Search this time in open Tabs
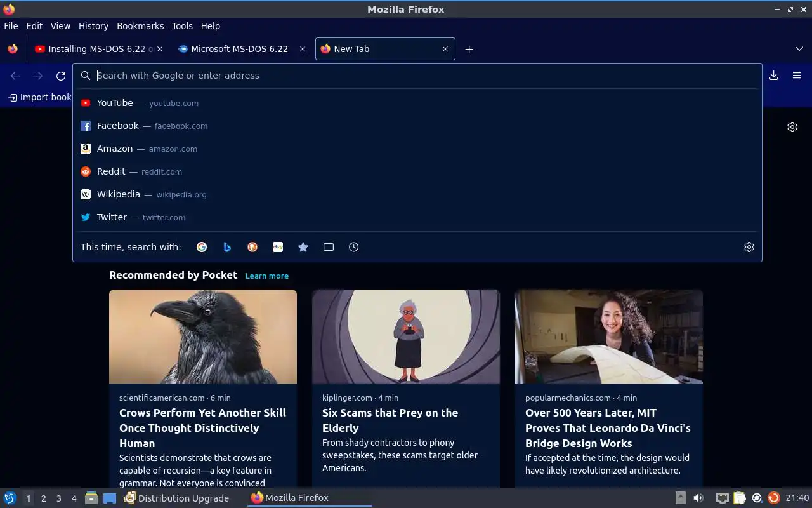812x508 pixels. tap(329, 247)
